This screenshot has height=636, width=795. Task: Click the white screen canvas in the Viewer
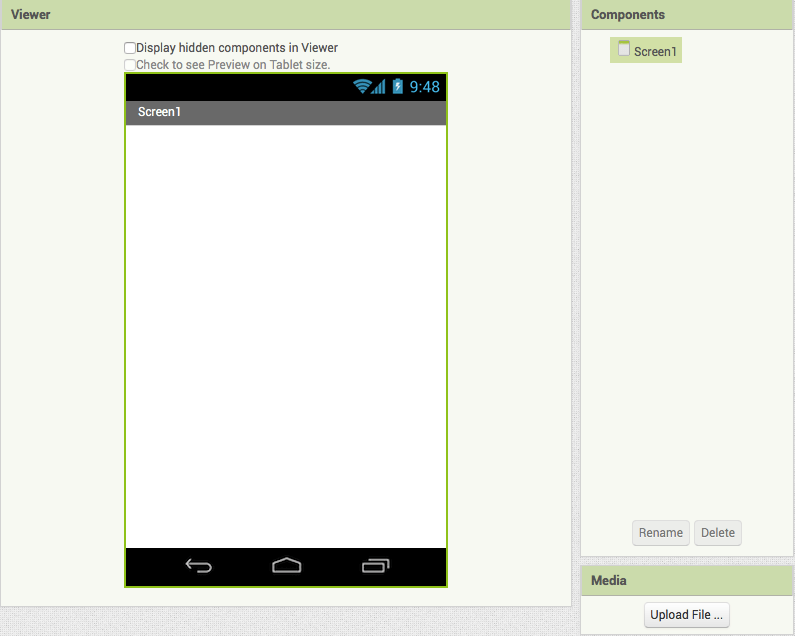click(x=286, y=336)
